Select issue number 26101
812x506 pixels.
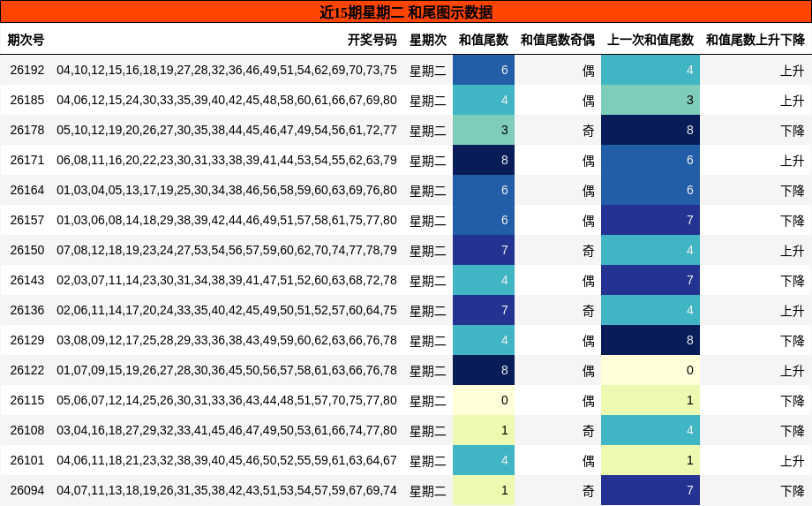click(27, 460)
